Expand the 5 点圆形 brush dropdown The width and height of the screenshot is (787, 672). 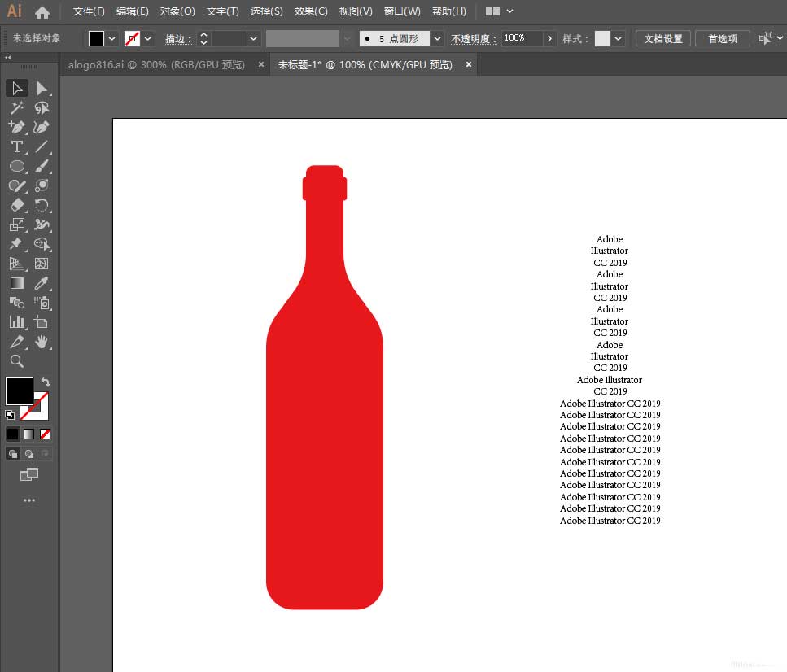point(438,38)
